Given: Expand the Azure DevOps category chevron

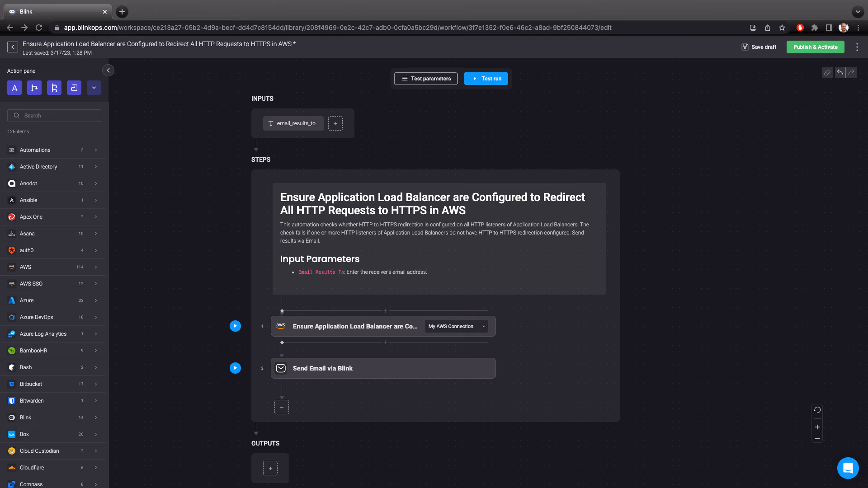Looking at the screenshot, I should (96, 317).
